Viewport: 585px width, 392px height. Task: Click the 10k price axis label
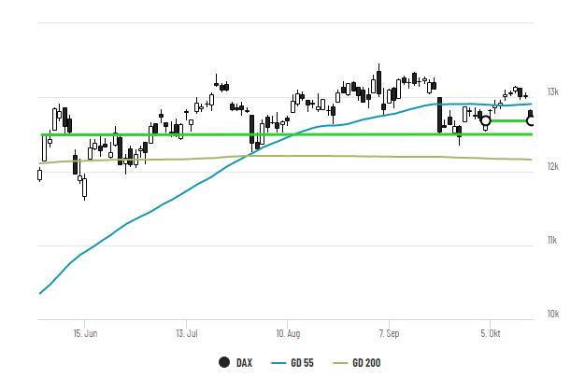(553, 315)
